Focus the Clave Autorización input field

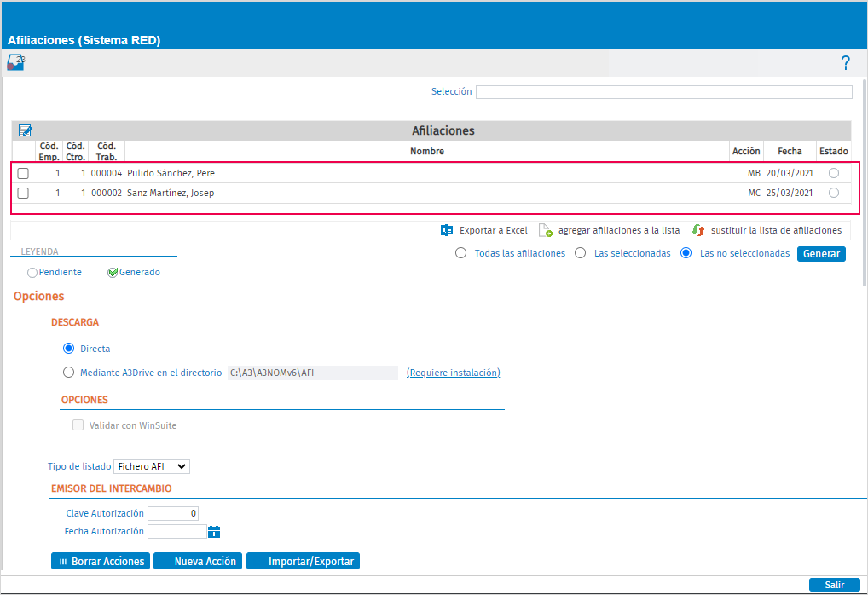[173, 513]
